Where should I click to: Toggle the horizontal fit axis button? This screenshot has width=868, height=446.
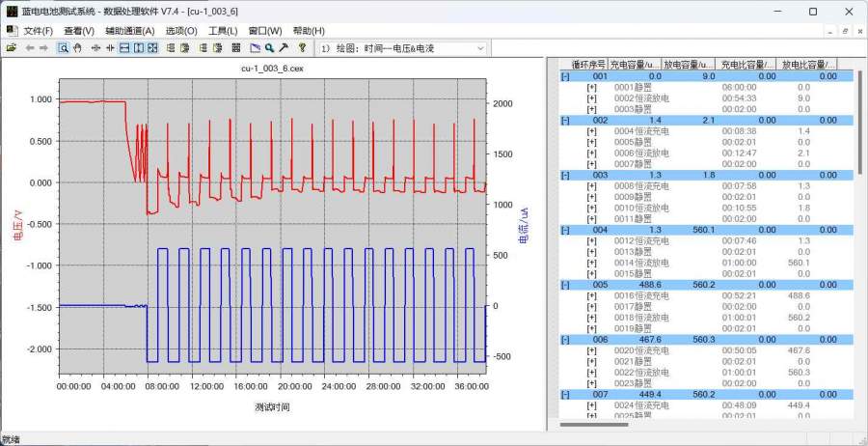pyautogui.click(x=125, y=47)
